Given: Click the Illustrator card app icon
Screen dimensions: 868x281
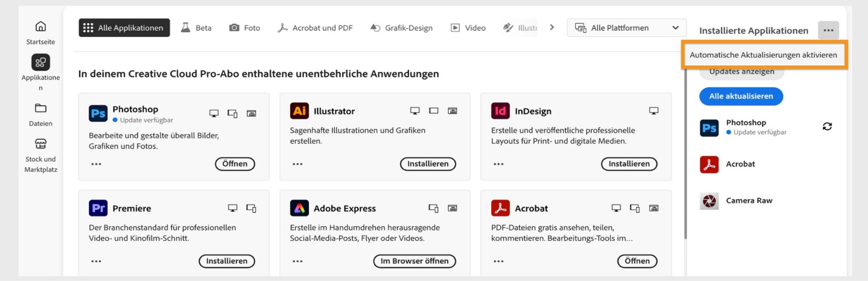Looking at the screenshot, I should 299,111.
